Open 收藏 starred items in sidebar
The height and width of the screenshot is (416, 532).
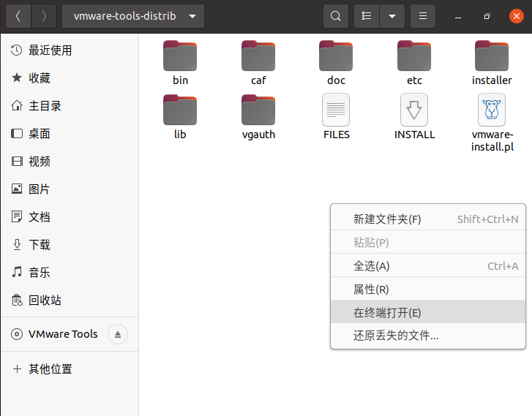[x=70, y=78]
